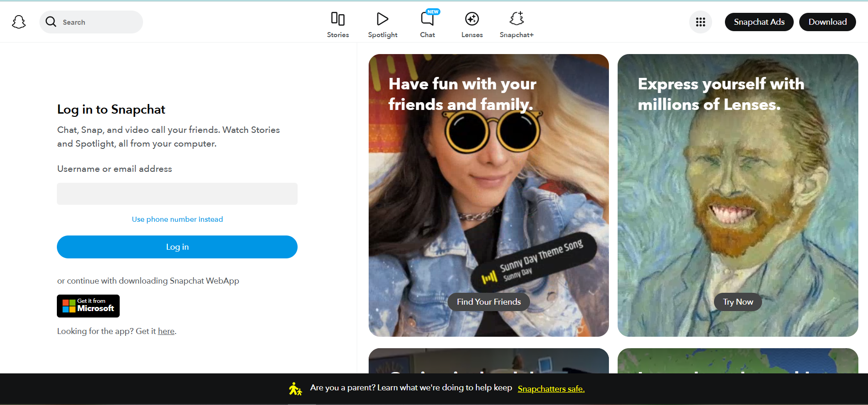Click the Download button
The height and width of the screenshot is (405, 868).
[x=828, y=22]
